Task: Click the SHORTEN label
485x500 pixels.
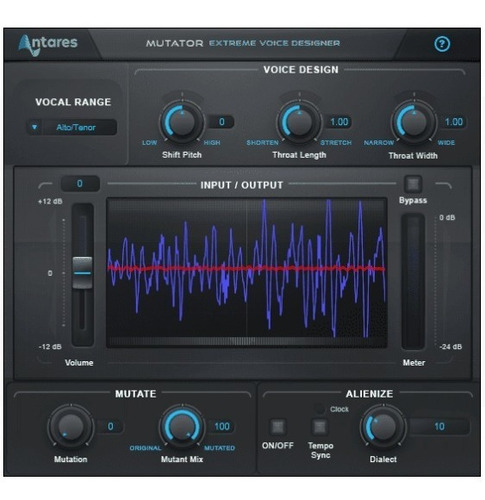Action: pyautogui.click(x=262, y=143)
